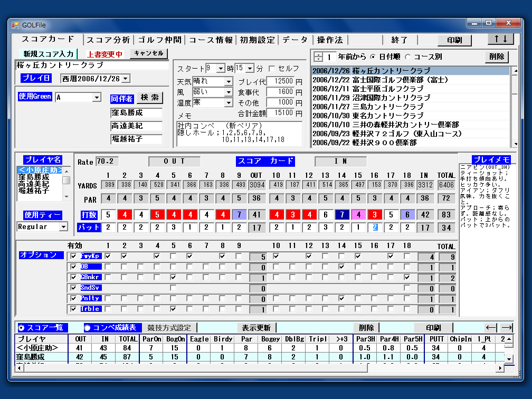Click the 検索 companion search button
The width and height of the screenshot is (532, 399).
coord(149,98)
